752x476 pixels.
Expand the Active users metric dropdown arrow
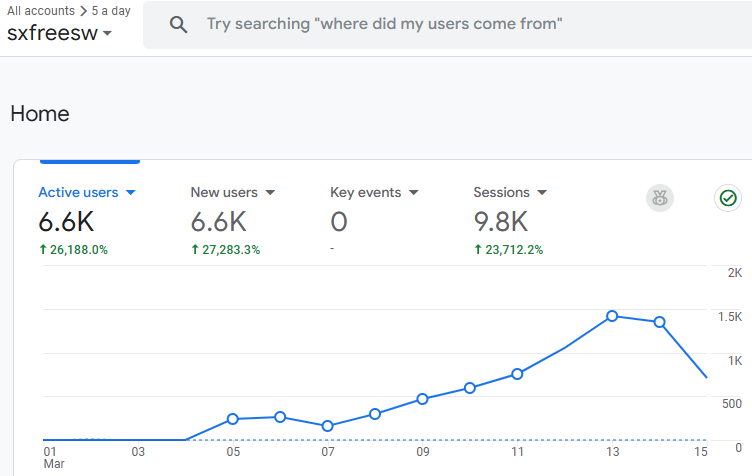coord(130,193)
